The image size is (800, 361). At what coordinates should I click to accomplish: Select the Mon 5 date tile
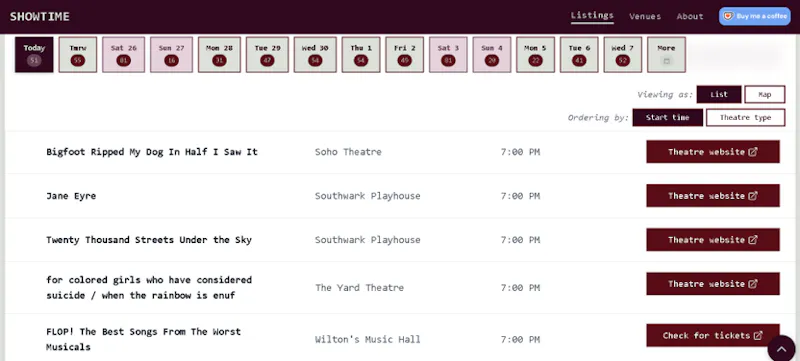[535, 55]
